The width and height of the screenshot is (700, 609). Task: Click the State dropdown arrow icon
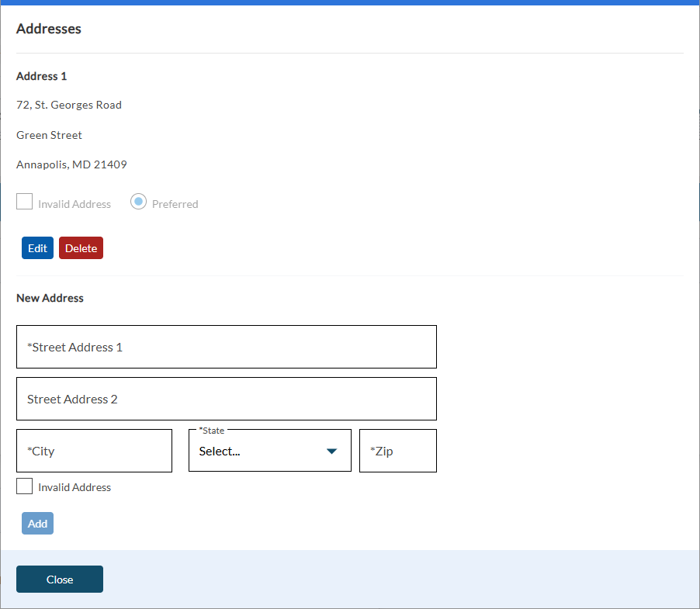click(332, 452)
